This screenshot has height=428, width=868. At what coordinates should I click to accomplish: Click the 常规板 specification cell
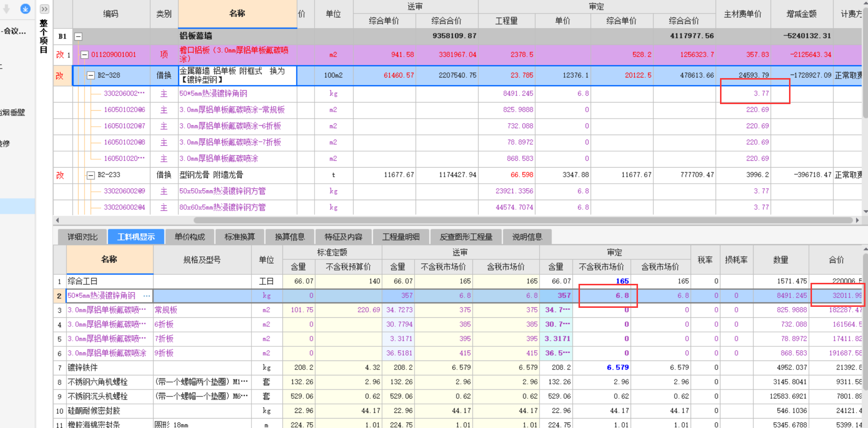point(202,310)
